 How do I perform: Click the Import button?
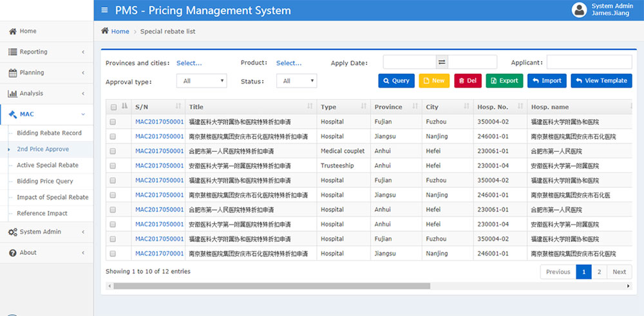pos(547,81)
